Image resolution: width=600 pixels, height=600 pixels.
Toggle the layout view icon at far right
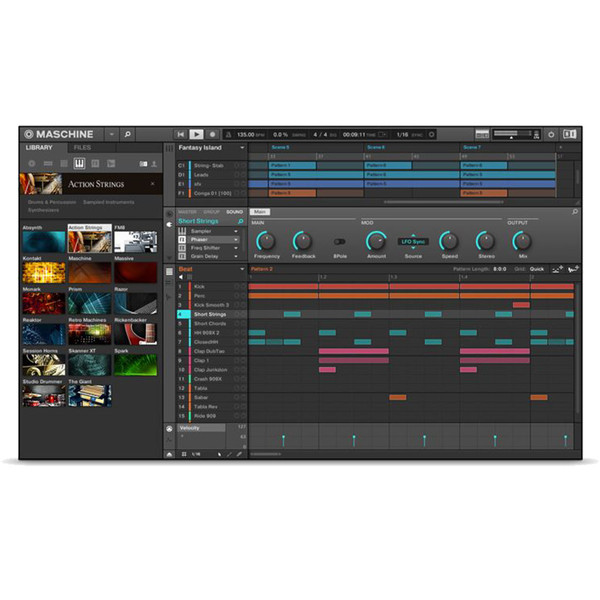(x=569, y=134)
